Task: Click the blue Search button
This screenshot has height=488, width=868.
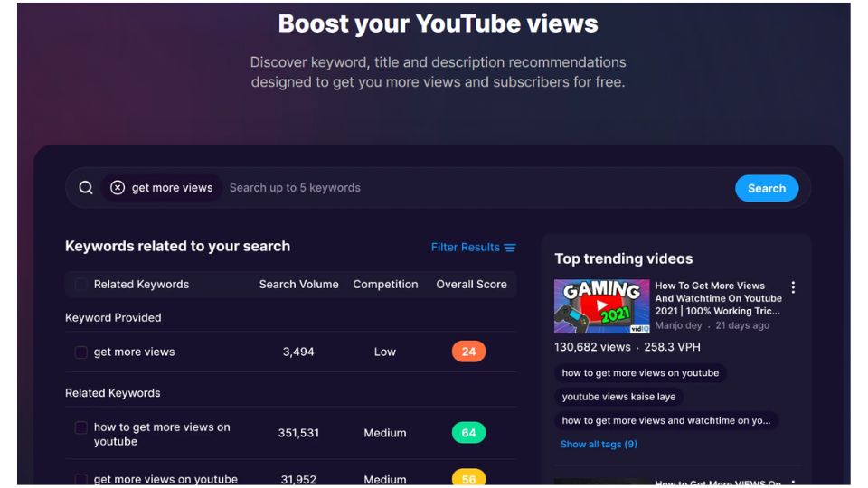Action: click(767, 188)
